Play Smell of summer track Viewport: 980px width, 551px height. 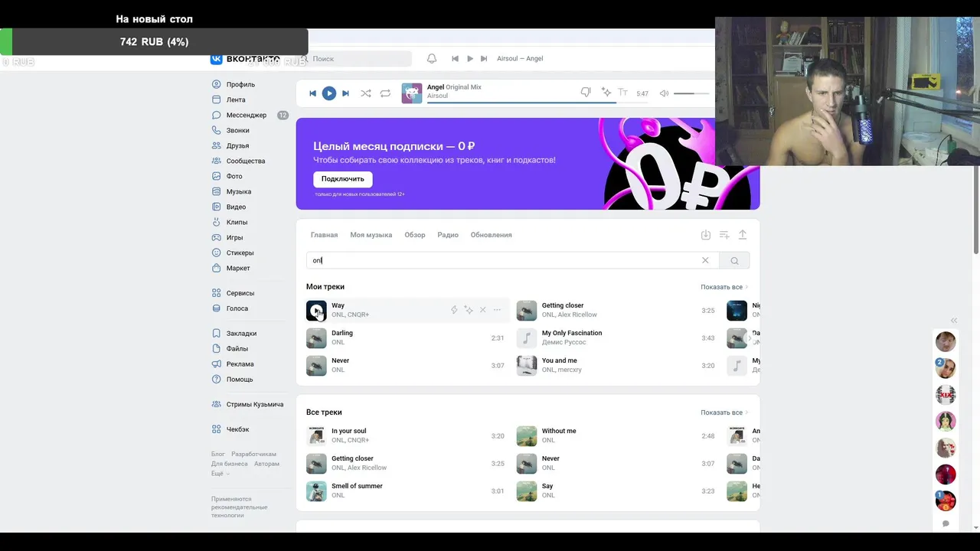point(316,491)
